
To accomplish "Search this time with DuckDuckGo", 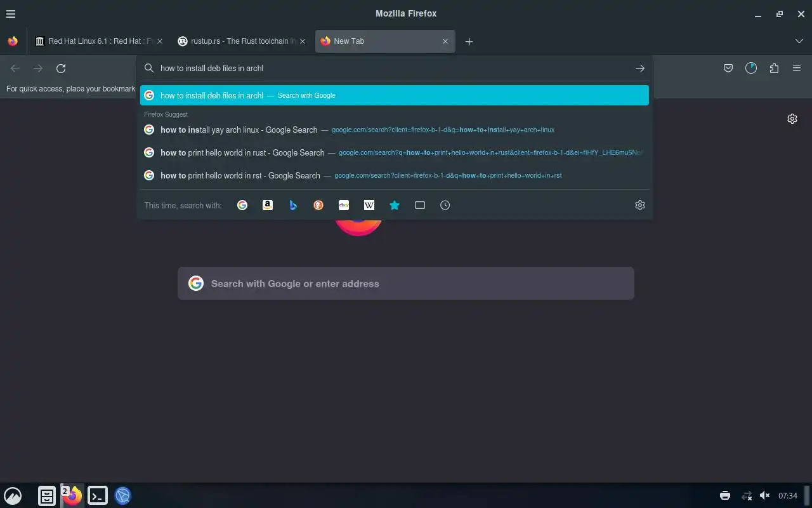I will 318,205.
